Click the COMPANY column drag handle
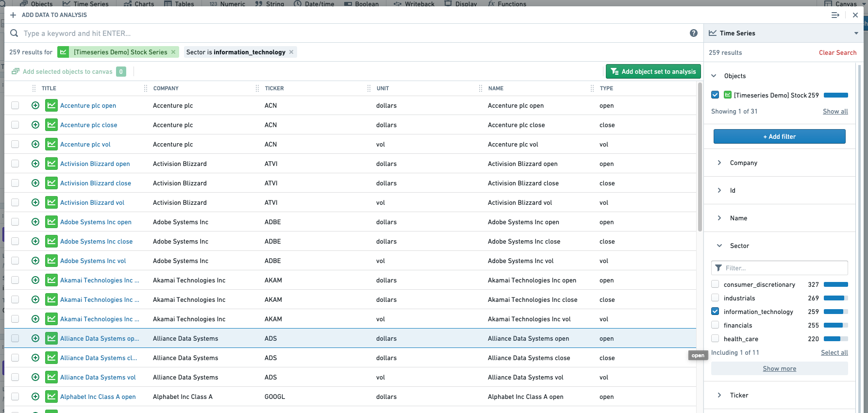The width and height of the screenshot is (868, 413). [x=146, y=88]
